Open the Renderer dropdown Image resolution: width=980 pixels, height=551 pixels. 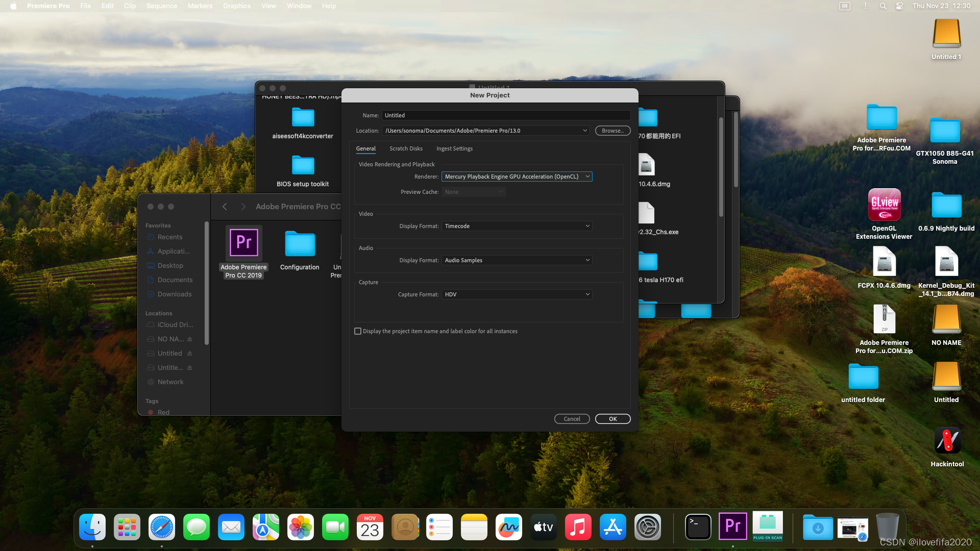517,177
